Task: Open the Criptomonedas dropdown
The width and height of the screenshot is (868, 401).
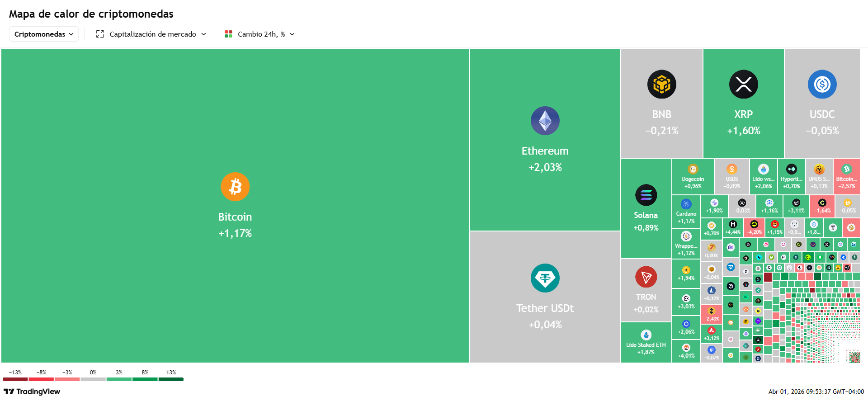Action: tap(44, 34)
